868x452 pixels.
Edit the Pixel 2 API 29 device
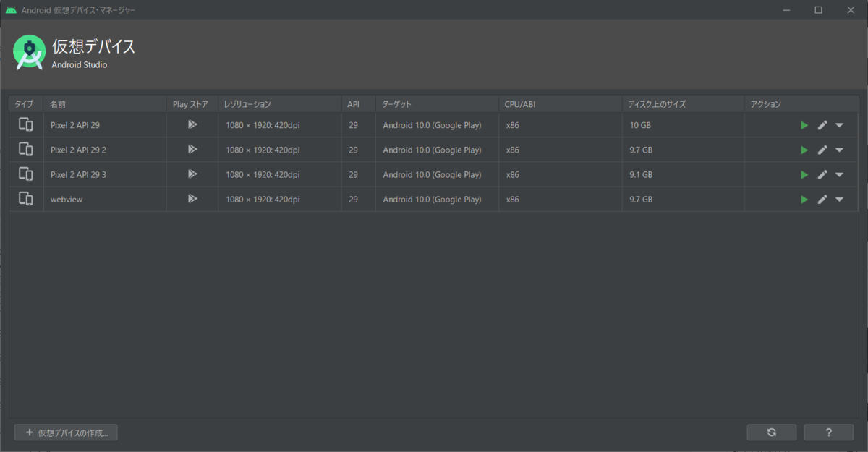pyautogui.click(x=822, y=125)
